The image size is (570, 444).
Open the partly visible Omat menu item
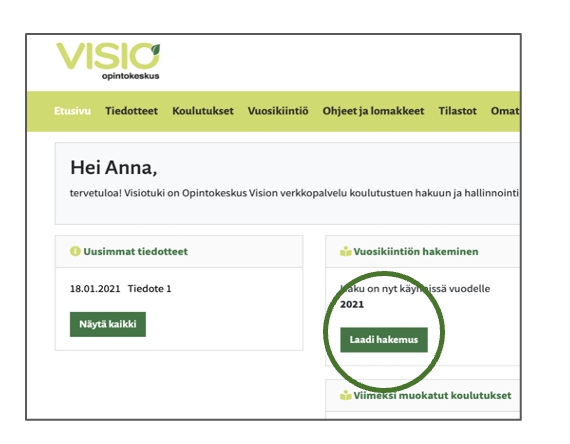tap(505, 111)
